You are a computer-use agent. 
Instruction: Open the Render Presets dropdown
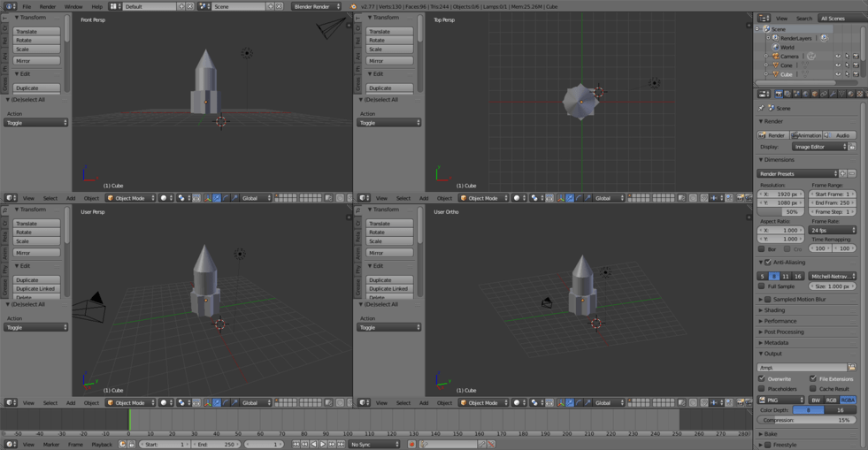click(x=797, y=173)
